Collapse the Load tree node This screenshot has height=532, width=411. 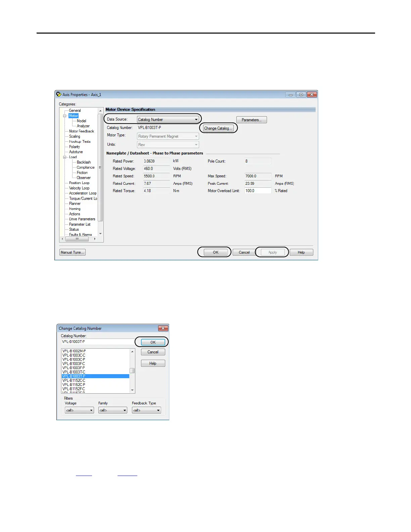pyautogui.click(x=65, y=157)
